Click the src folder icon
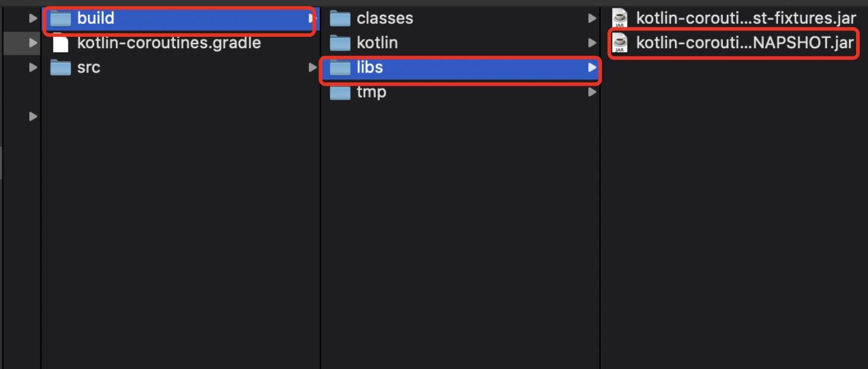Viewport: 868px width, 369px height. coord(60,68)
